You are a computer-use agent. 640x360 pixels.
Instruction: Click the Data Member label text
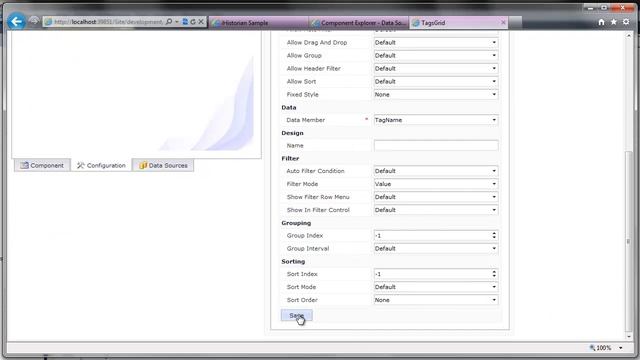tap(306, 120)
